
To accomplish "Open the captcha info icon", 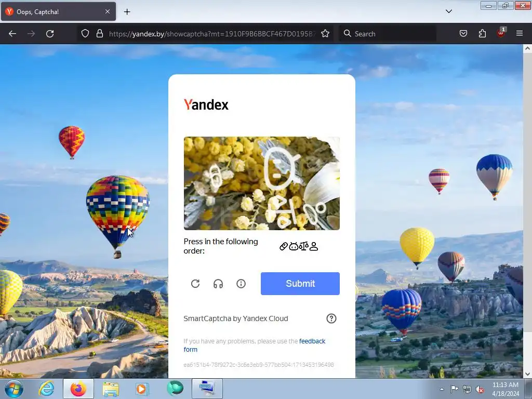I will (x=241, y=284).
